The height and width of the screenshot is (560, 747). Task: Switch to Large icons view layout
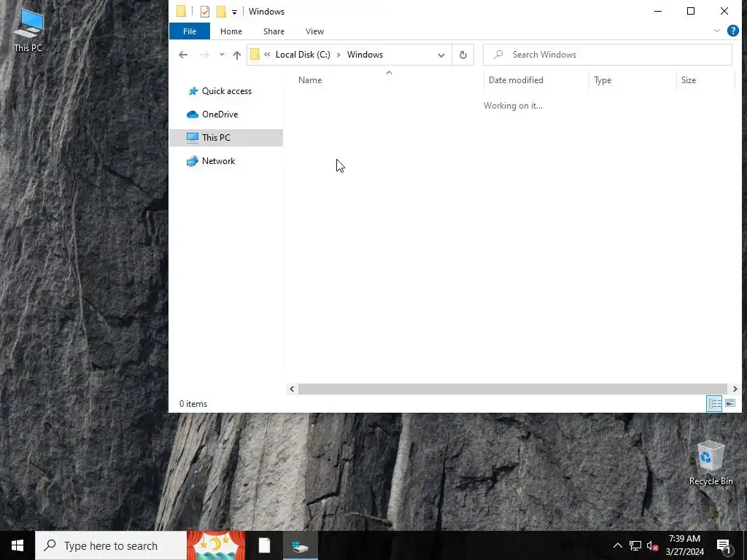[x=729, y=403]
